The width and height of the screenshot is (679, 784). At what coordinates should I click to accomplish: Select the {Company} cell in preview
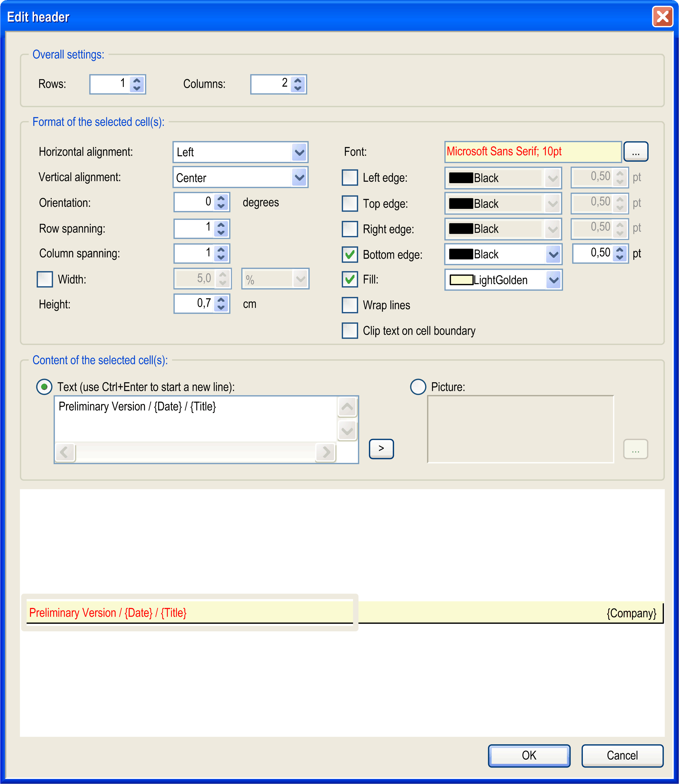[x=511, y=612]
